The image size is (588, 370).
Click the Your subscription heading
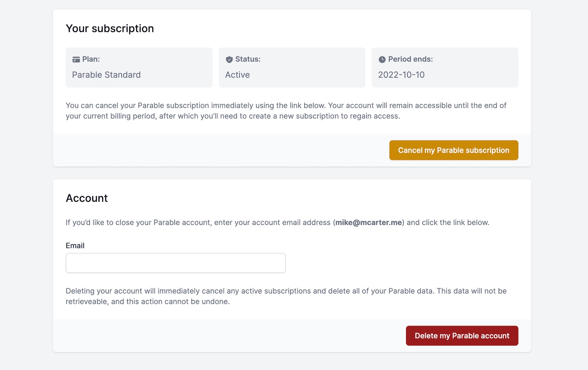110,28
